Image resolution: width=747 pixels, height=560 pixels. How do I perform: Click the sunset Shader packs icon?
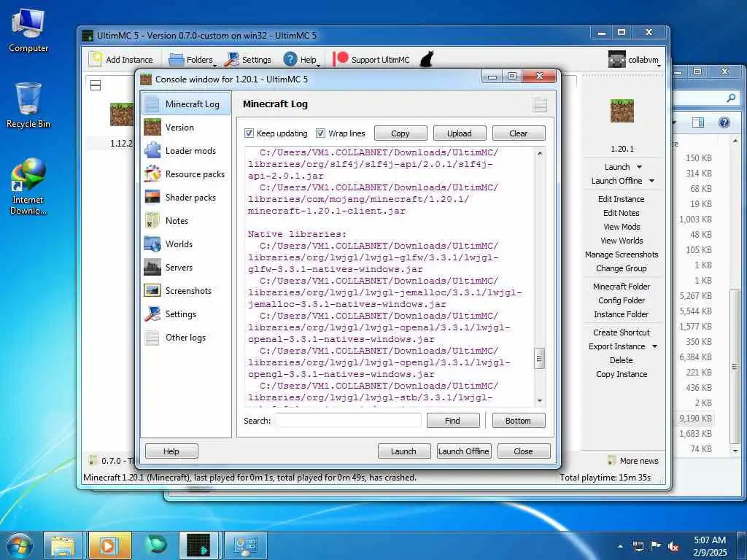point(152,197)
